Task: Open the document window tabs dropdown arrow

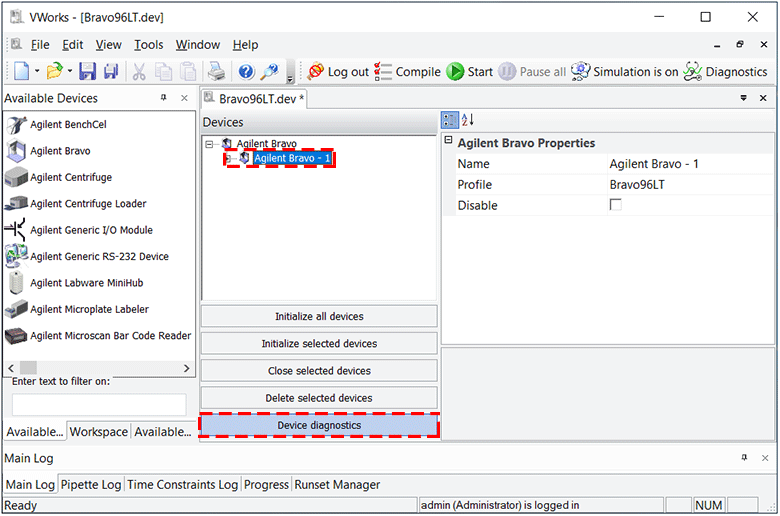Action: pos(744,98)
